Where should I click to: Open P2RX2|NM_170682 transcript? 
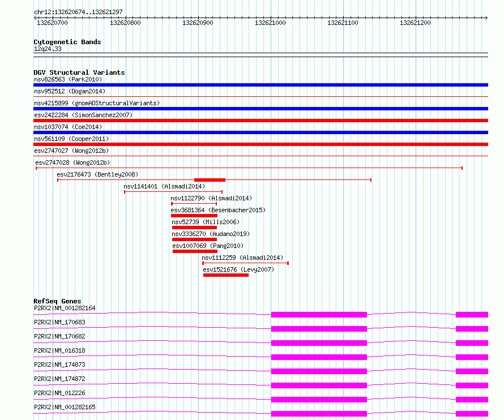point(59,336)
